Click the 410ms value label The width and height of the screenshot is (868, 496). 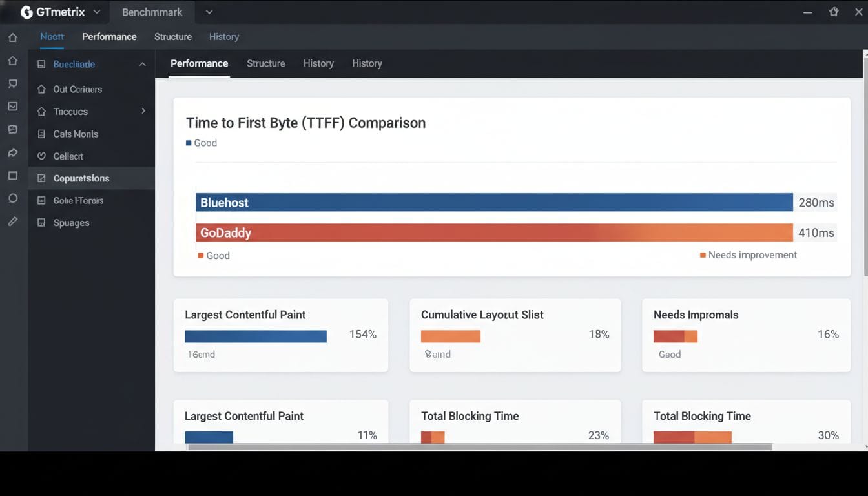click(816, 232)
